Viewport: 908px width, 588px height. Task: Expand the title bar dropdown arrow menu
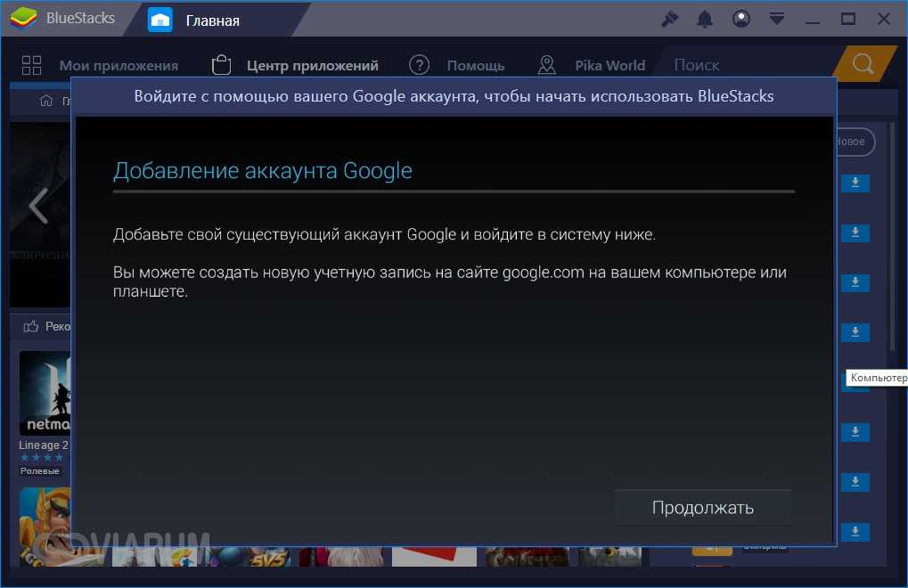click(777, 19)
